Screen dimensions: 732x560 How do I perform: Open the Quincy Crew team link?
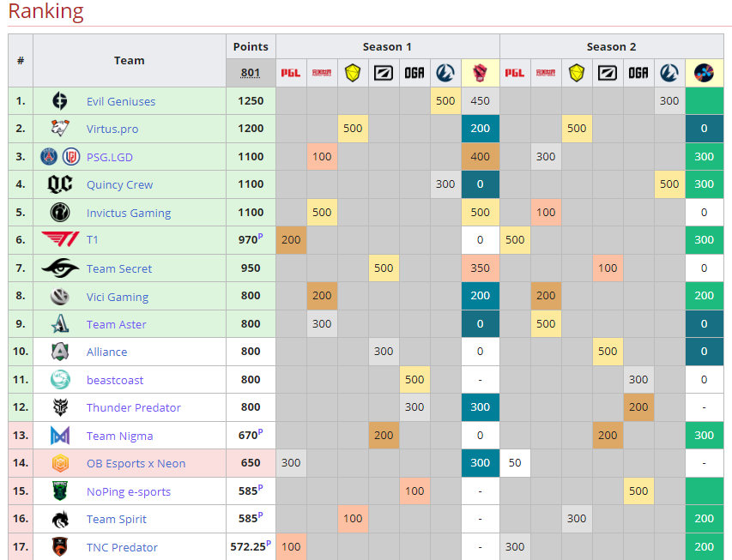tap(119, 184)
